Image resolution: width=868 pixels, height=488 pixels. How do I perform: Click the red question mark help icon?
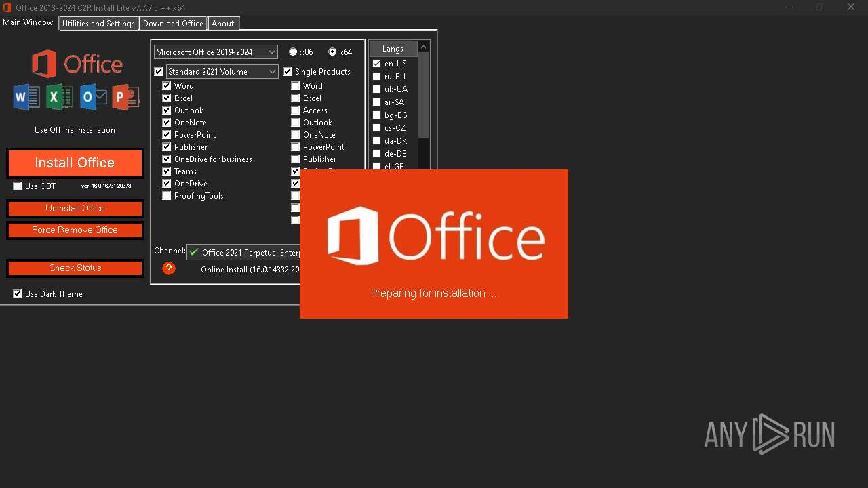coord(169,268)
